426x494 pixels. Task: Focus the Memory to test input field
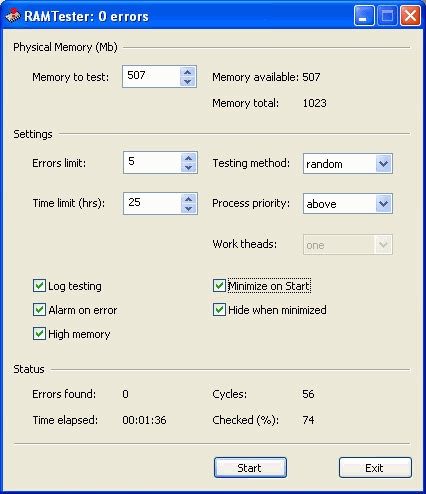click(x=152, y=77)
